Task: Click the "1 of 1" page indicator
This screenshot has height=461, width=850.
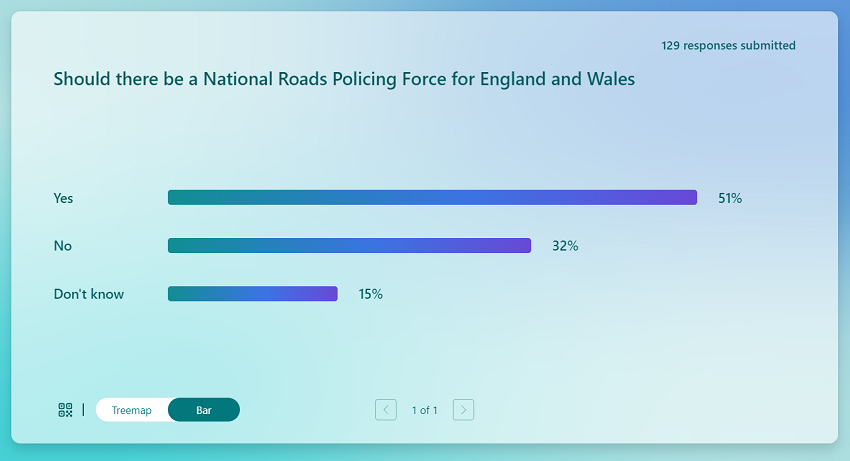Action: 425,410
